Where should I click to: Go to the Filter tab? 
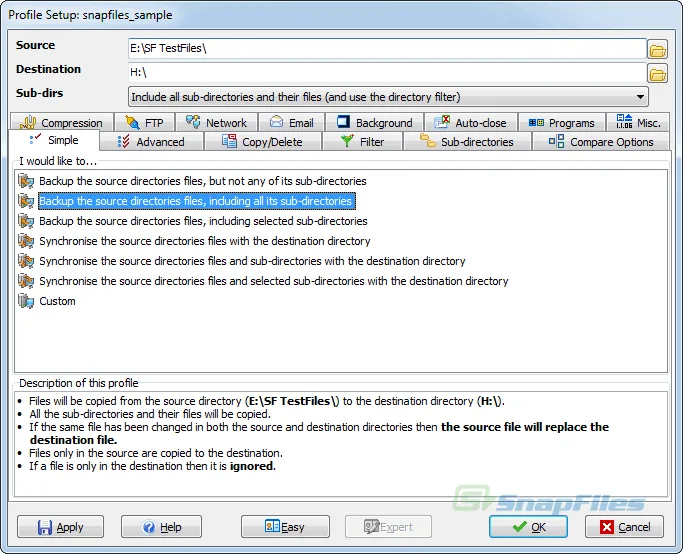pos(362,142)
